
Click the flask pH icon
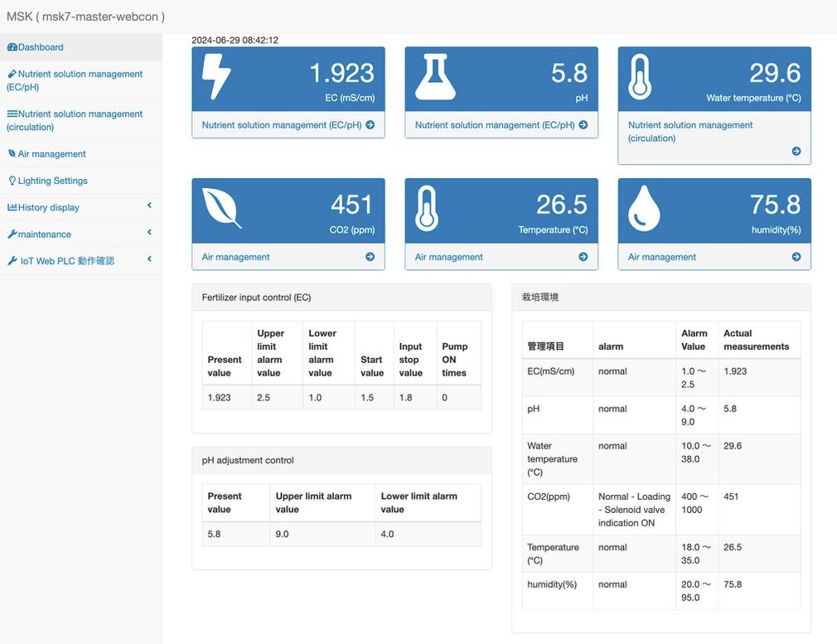click(435, 78)
